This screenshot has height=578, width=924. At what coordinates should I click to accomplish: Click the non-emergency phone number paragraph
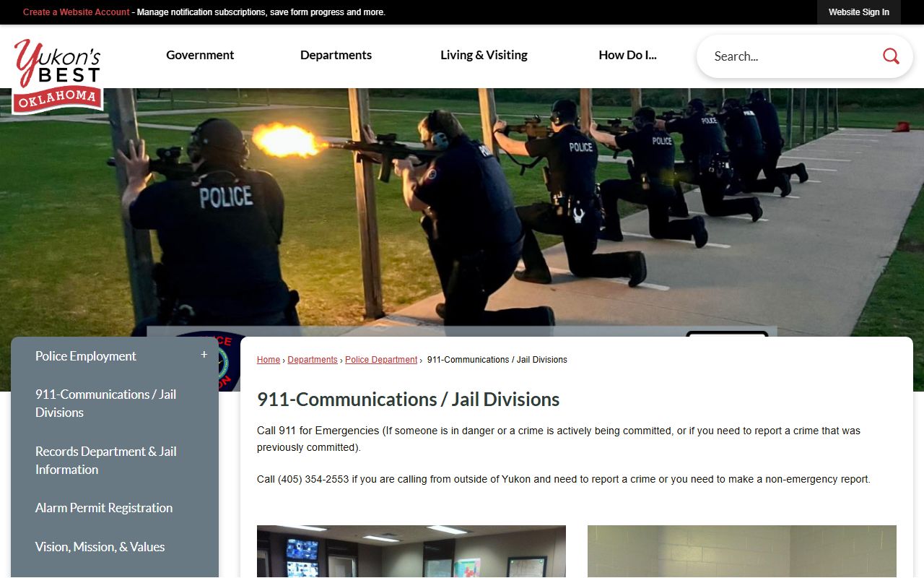click(564, 479)
